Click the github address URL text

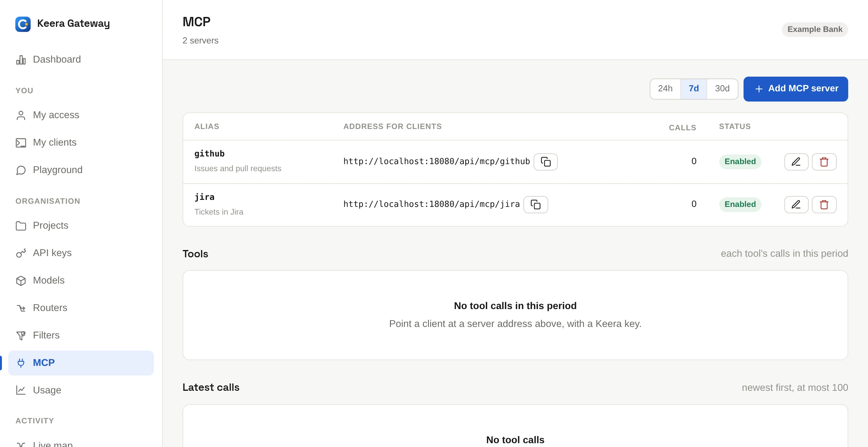437,162
